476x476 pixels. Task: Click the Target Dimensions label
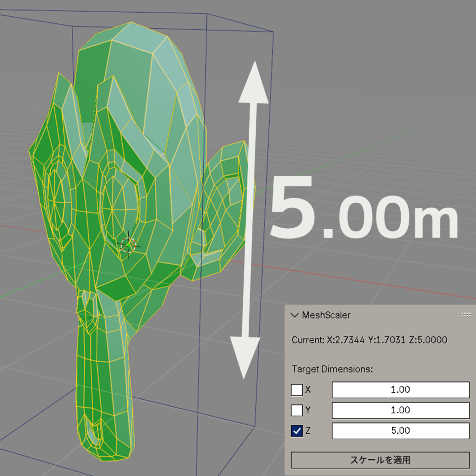click(x=332, y=369)
